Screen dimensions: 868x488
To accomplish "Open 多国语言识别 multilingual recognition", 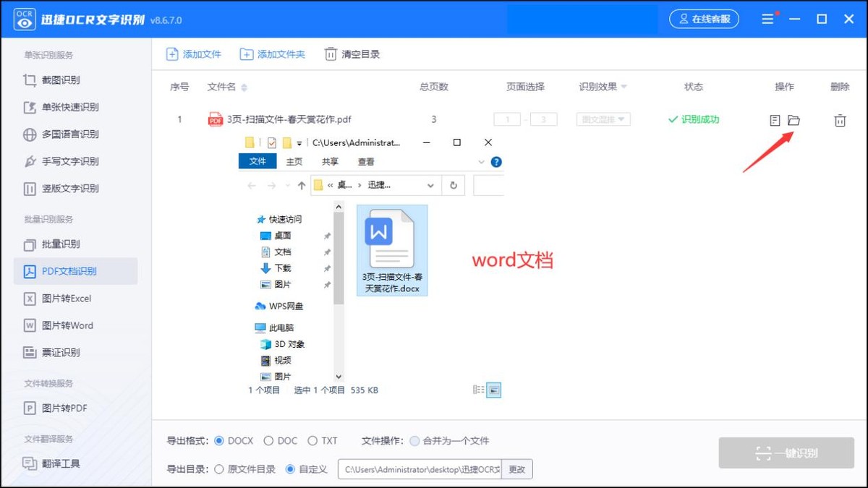I will (x=61, y=134).
